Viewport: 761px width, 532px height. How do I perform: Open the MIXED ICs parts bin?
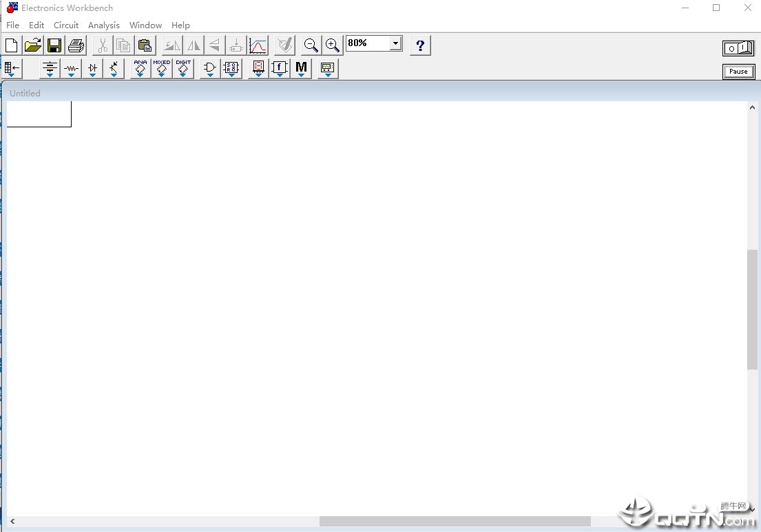point(162,68)
